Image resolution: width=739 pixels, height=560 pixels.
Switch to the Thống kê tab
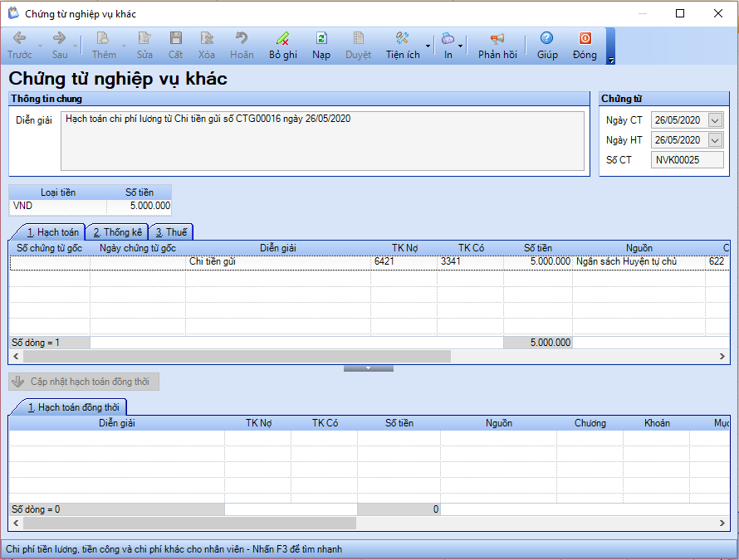[117, 232]
